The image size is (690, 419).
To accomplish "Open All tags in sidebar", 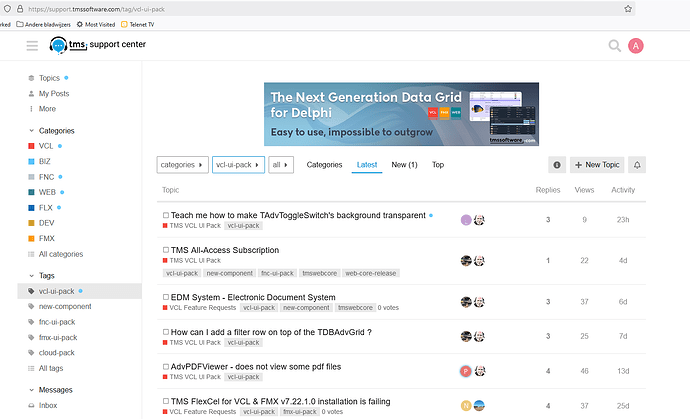I will pyautogui.click(x=51, y=368).
